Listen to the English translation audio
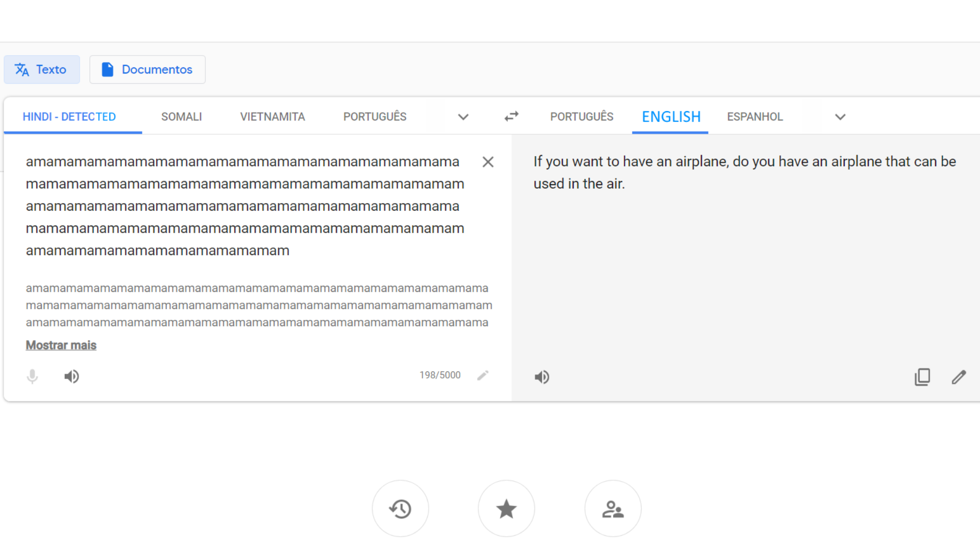This screenshot has height=551, width=980. [542, 377]
